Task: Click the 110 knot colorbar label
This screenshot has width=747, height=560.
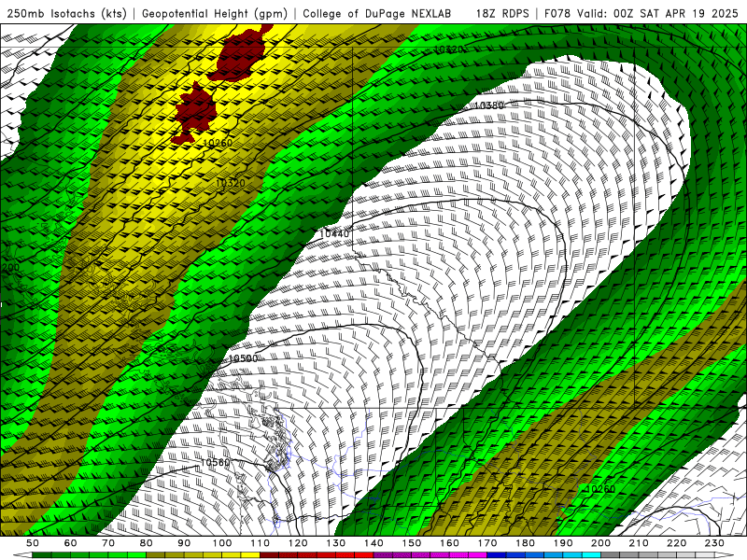Action: [260, 543]
